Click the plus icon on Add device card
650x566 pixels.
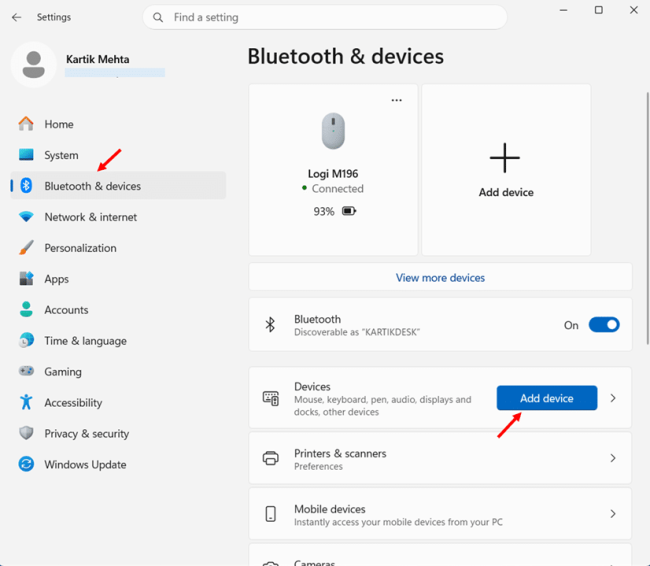[x=504, y=158]
